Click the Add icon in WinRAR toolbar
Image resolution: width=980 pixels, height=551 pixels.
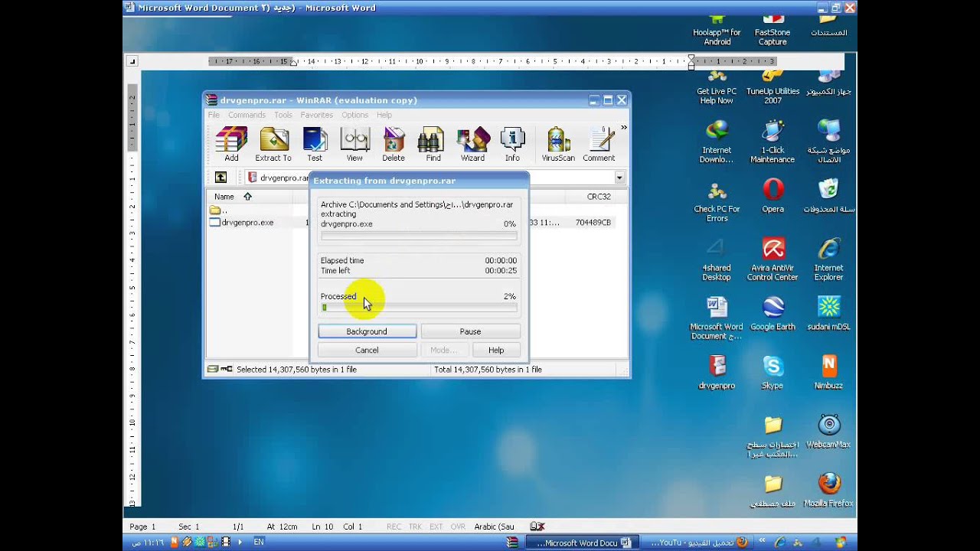(231, 144)
